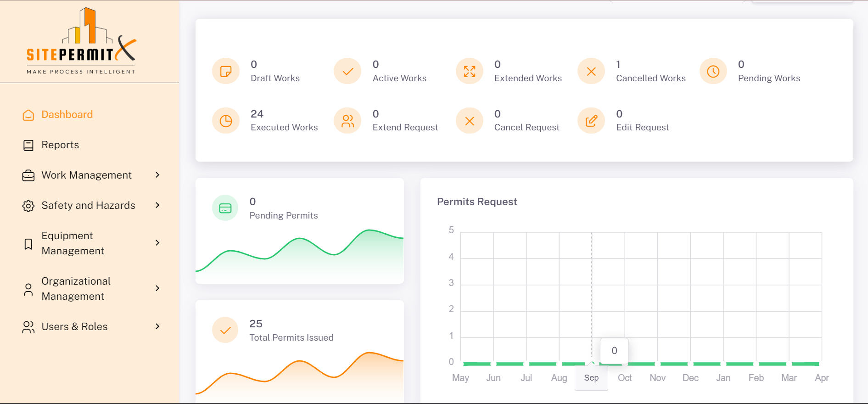Image resolution: width=868 pixels, height=404 pixels.
Task: Expand the Work Management submenu
Action: tap(157, 175)
